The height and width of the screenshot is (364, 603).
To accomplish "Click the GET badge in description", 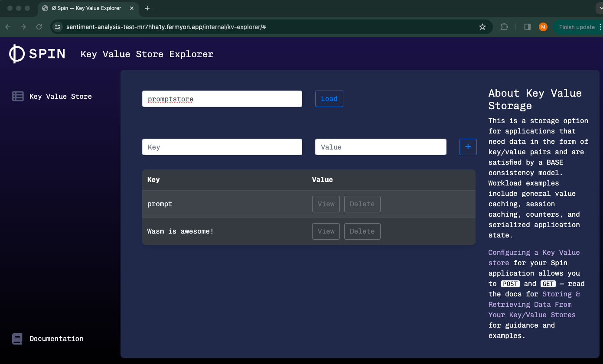I will (x=548, y=284).
